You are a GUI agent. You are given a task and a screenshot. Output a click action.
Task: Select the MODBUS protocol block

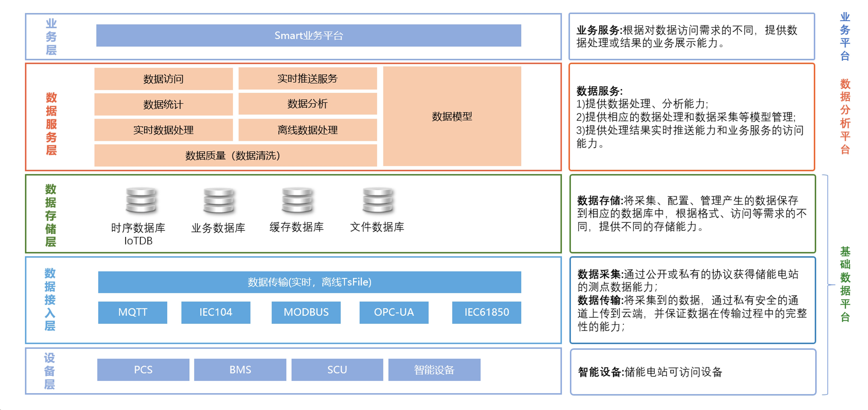306,312
